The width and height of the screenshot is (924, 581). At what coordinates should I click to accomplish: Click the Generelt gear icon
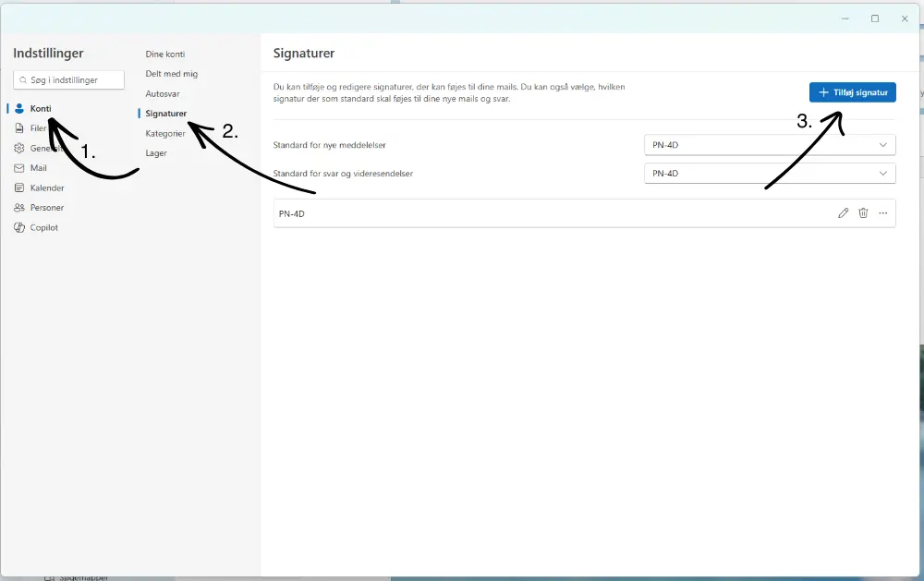[x=19, y=148]
